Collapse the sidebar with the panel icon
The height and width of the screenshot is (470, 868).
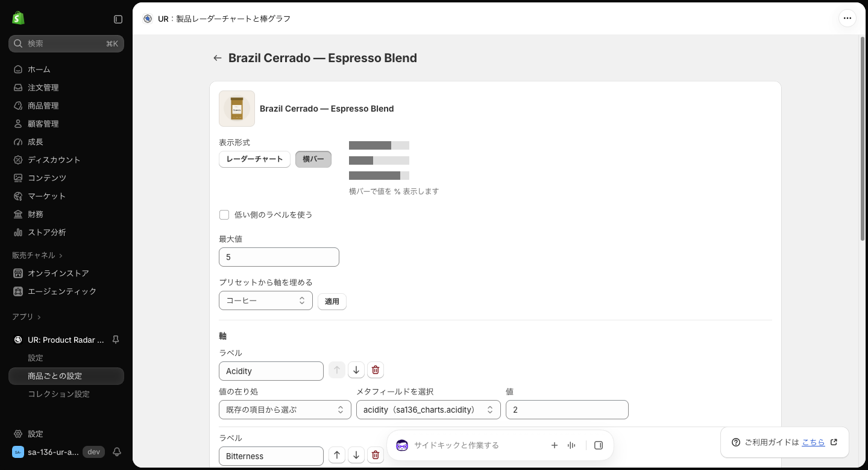[118, 19]
